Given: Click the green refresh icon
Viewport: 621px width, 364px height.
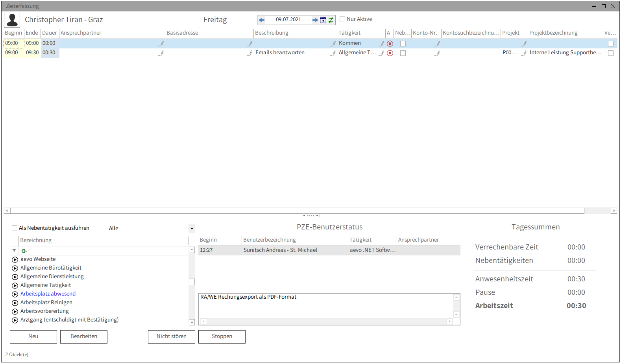Looking at the screenshot, I should pos(331,20).
